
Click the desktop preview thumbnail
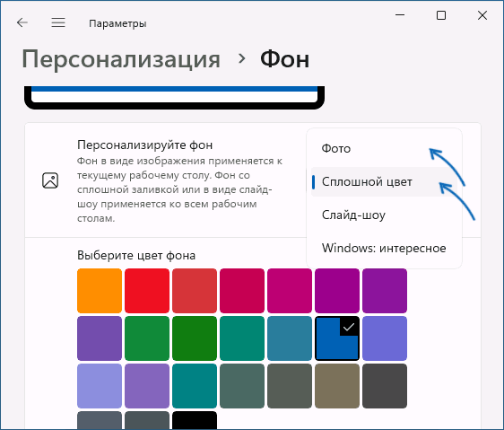174,98
